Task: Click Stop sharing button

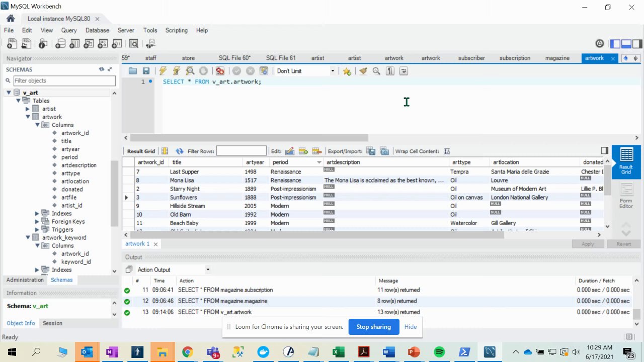Action: click(x=373, y=327)
